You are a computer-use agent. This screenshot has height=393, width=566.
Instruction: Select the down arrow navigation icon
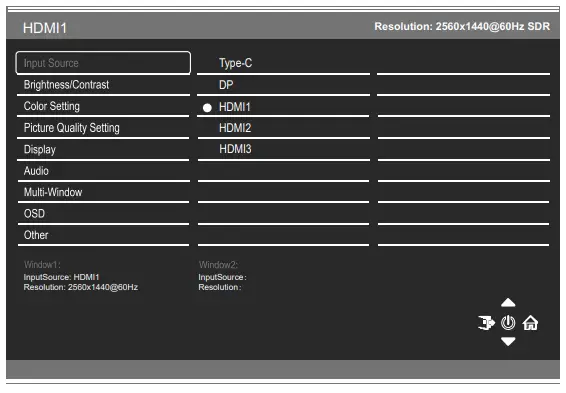[508, 341]
